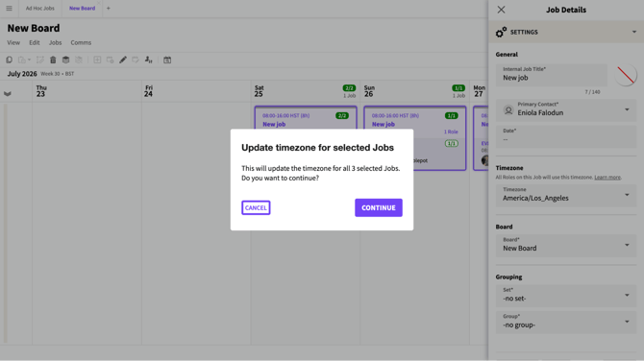
Task: Add a new tab with plus icon
Action: point(109,9)
